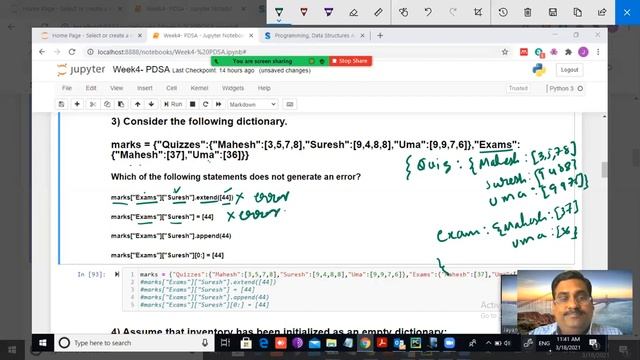Open the Markdown cell type dropdown

pyautogui.click(x=252, y=104)
